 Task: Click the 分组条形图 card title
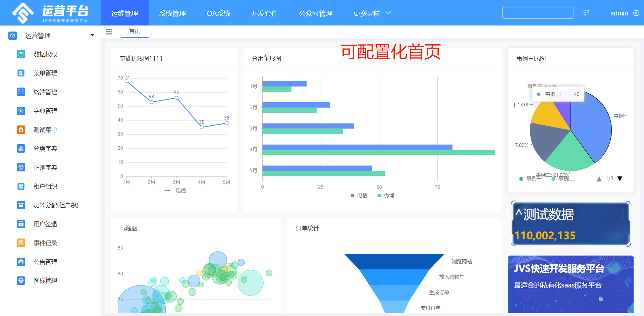coord(266,58)
